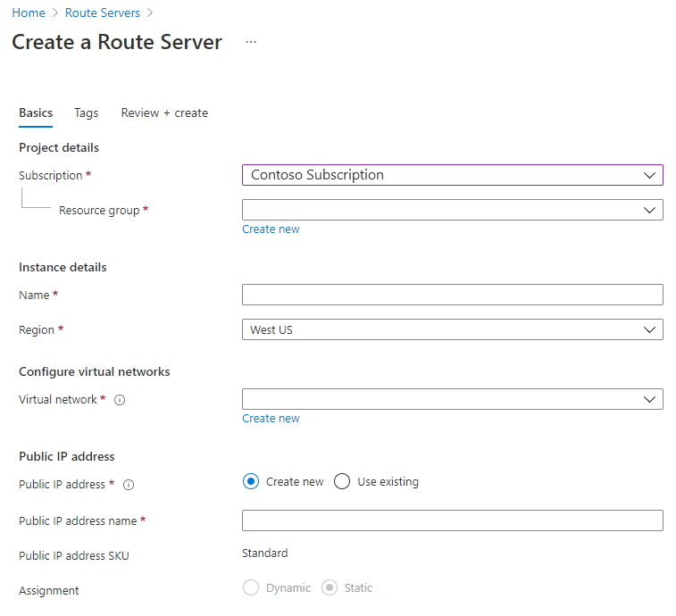Click the Standard SKU value text

tap(264, 554)
